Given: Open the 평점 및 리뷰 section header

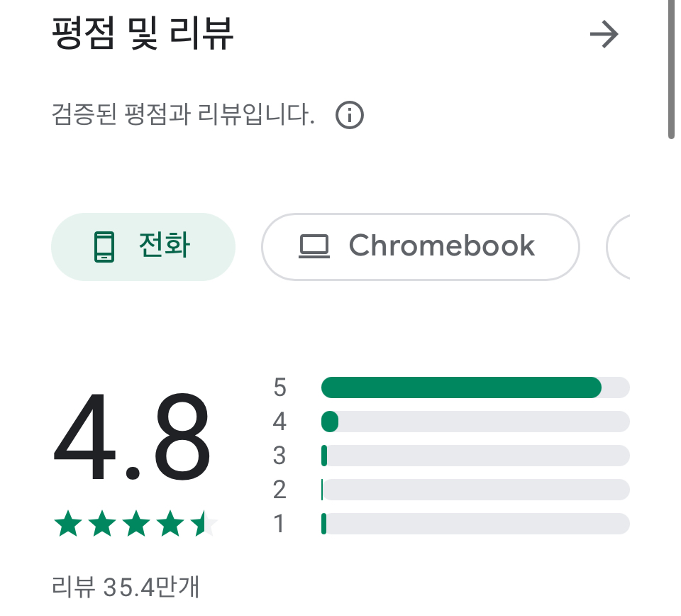Looking at the screenshot, I should click(x=143, y=33).
